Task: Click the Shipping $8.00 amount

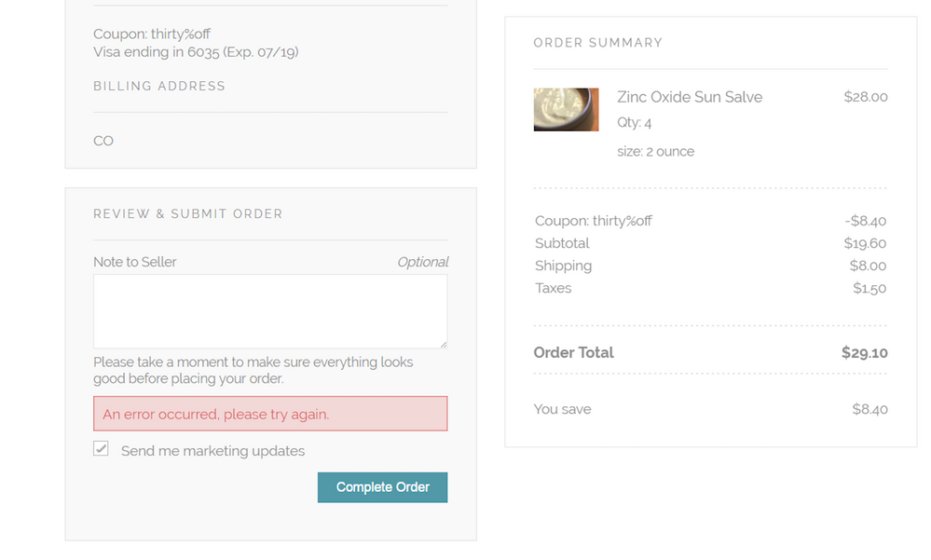Action: pos(868,266)
